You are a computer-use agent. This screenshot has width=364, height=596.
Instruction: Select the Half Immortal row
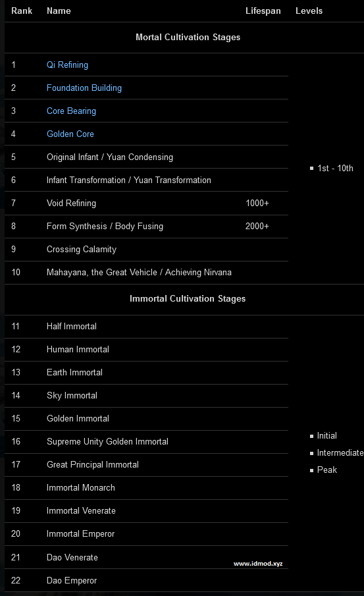tap(146, 327)
